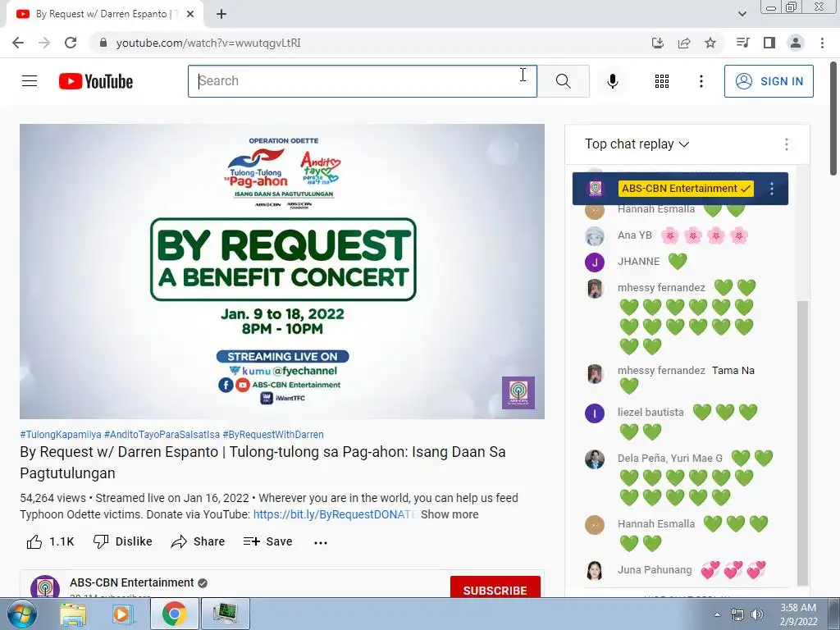840x630 pixels.
Task: Click the network tray icon
Action: (737, 614)
